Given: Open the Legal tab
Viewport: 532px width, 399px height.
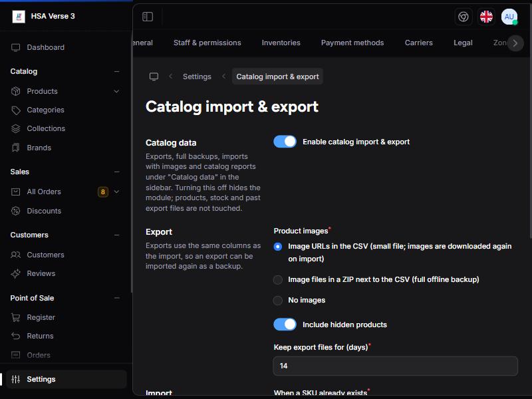Looking at the screenshot, I should point(463,43).
